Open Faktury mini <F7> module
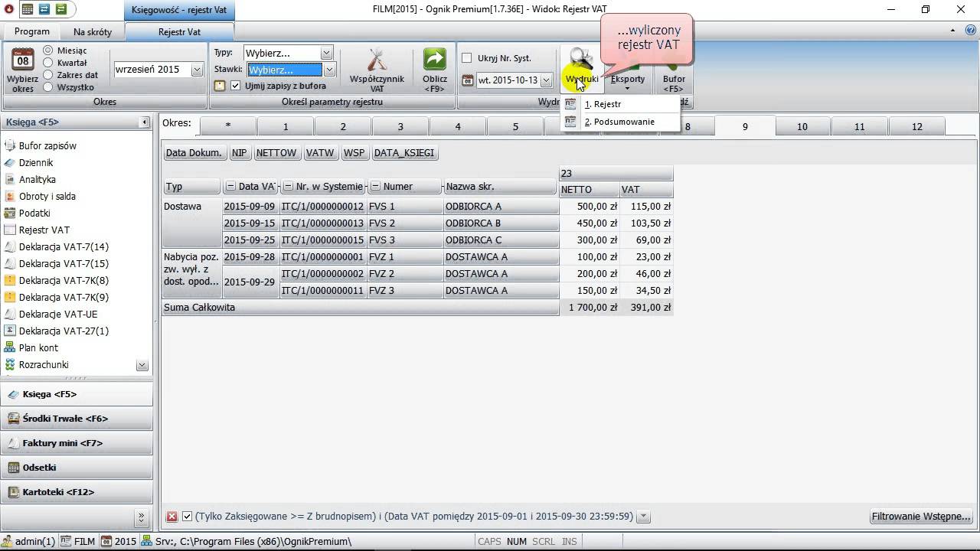The height and width of the screenshot is (551, 980). point(77,443)
